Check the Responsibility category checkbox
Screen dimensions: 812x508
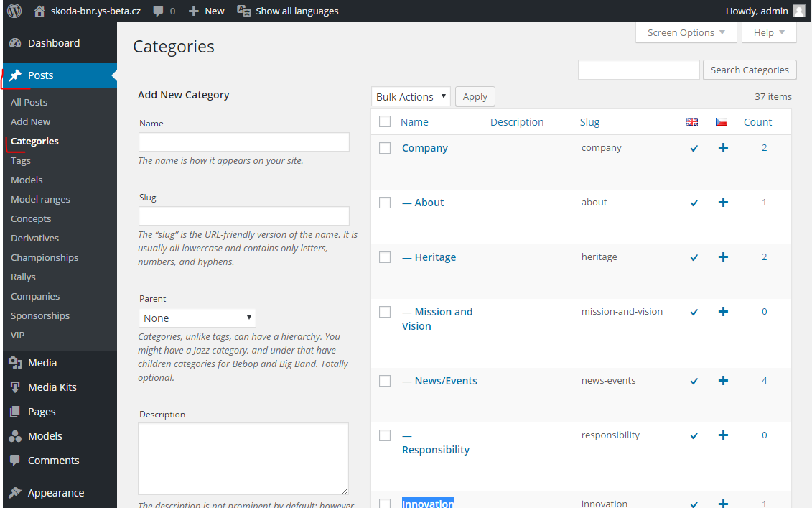click(x=385, y=435)
